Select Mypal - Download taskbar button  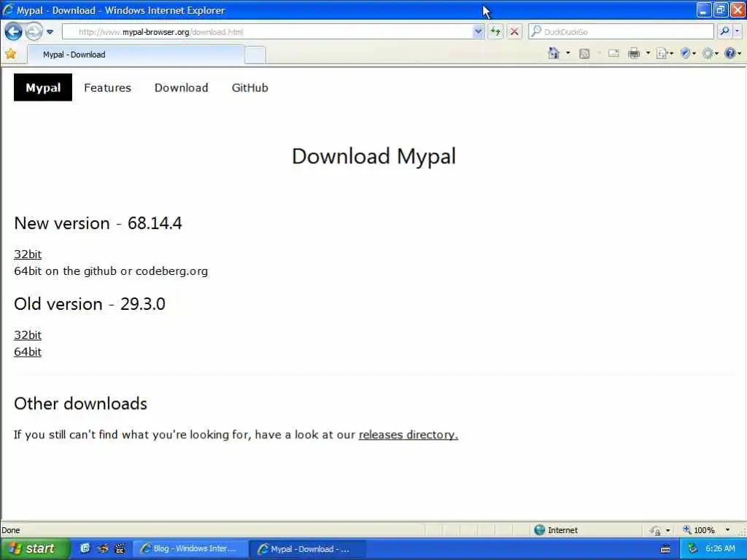(x=308, y=549)
